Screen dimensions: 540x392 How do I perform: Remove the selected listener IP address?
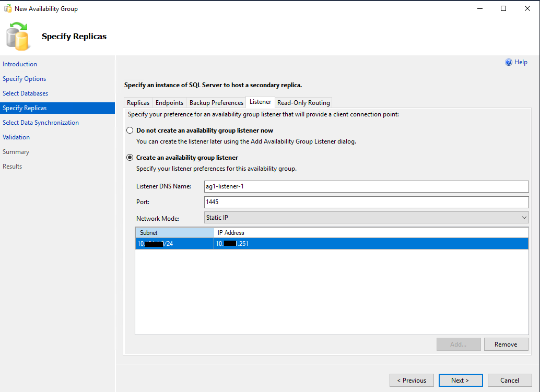click(506, 344)
